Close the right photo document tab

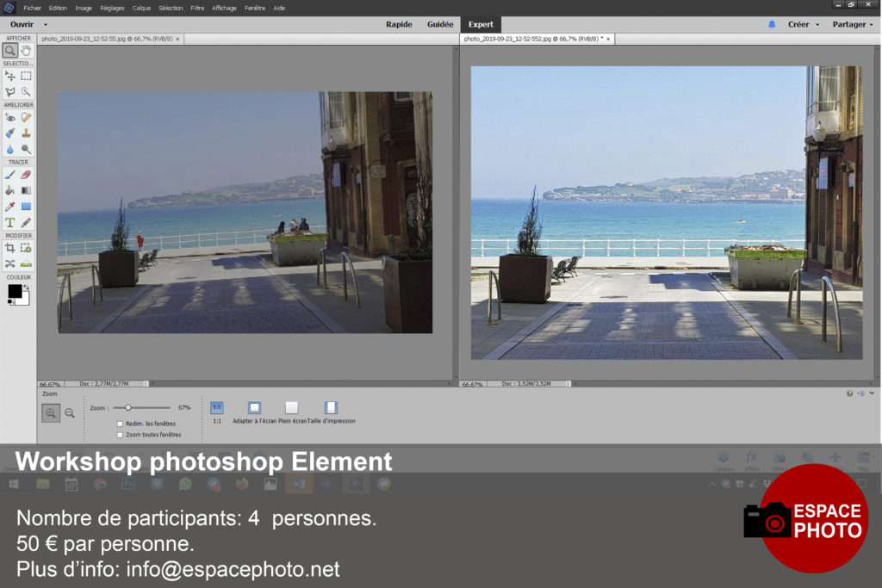608,40
